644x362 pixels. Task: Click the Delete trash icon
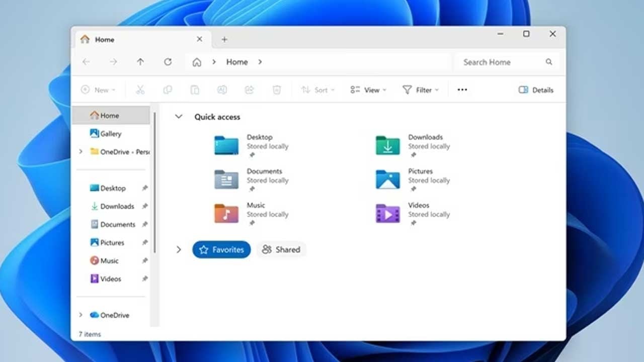[x=276, y=89]
